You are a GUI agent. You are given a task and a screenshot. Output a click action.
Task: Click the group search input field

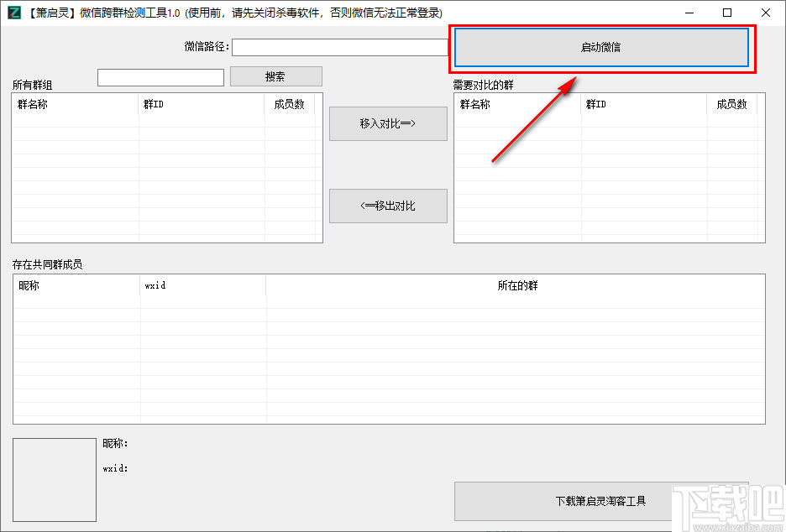coord(160,76)
